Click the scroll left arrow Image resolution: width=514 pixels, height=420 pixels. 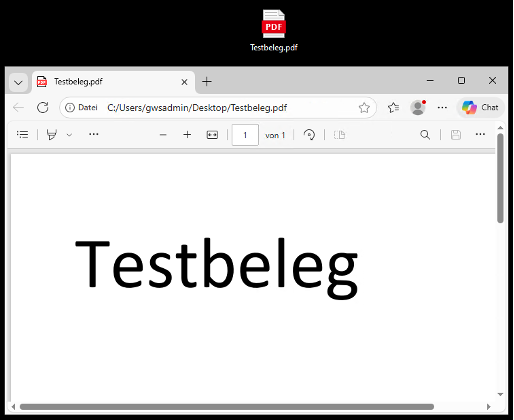click(13, 407)
